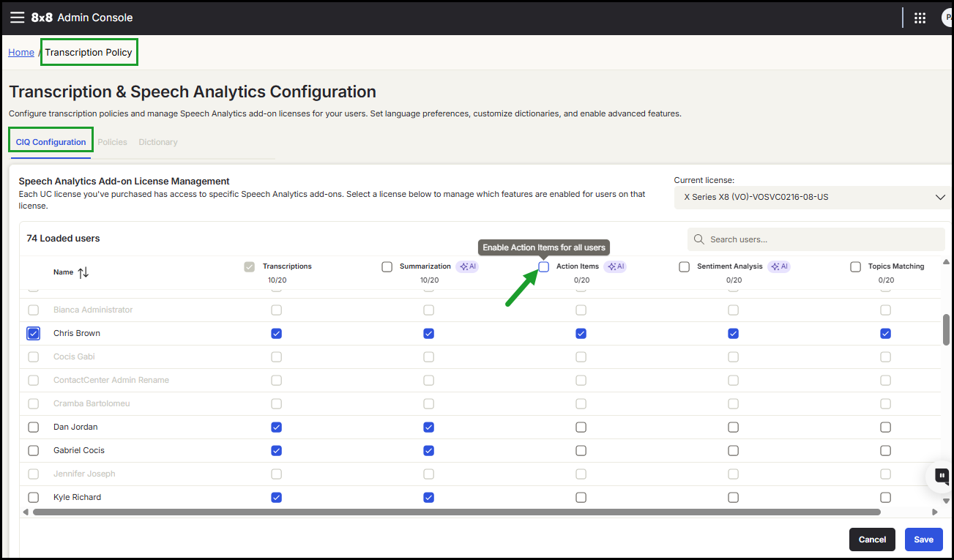
Task: Enable Action Items for all users
Action: point(544,267)
